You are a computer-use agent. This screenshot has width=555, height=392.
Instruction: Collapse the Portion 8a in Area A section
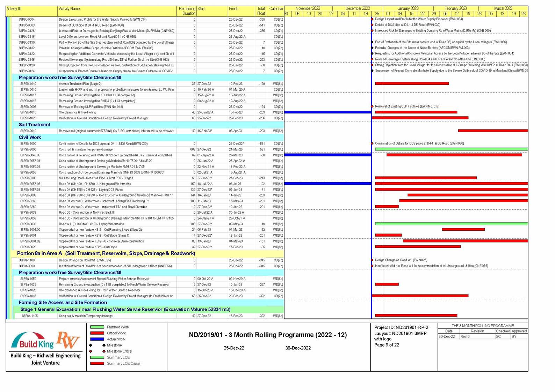[106, 253]
